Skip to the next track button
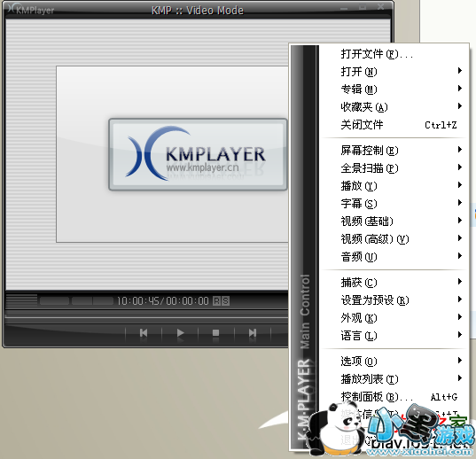The height and width of the screenshot is (459, 476). point(253,333)
